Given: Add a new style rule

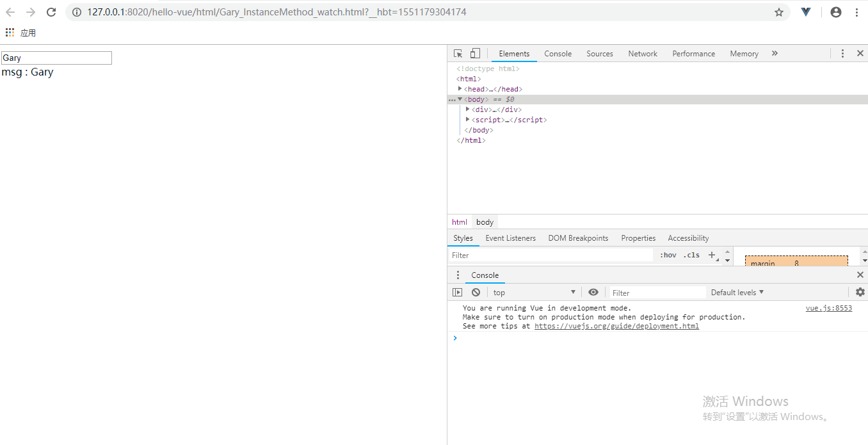Looking at the screenshot, I should pos(711,255).
